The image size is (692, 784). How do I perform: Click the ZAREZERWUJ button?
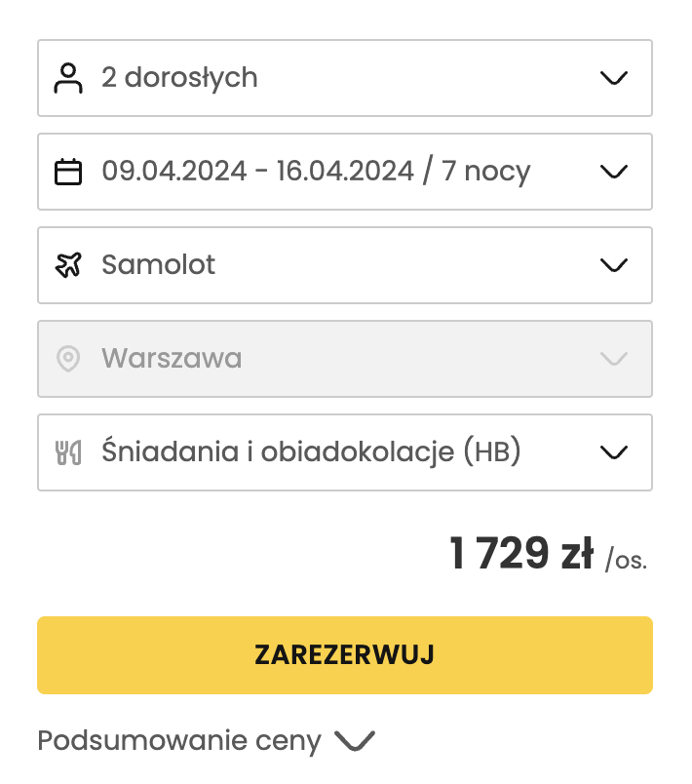click(344, 654)
